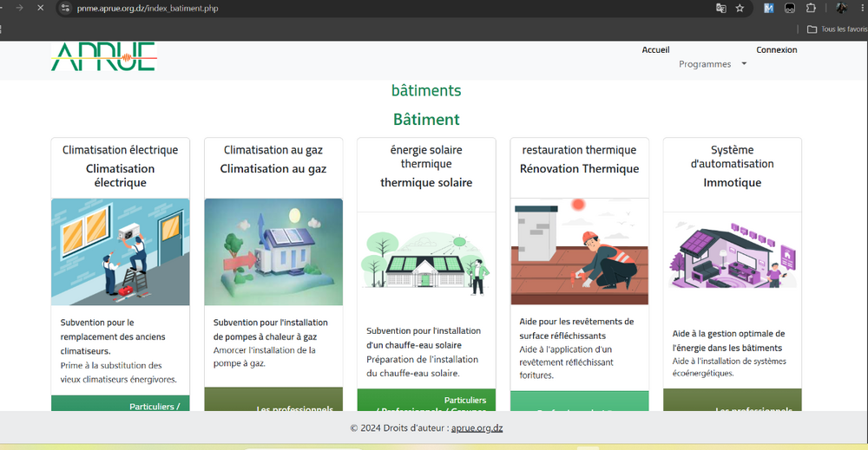
Task: Click 'Amorcer l'installation de la pompe à gaz' text
Action: pyautogui.click(x=265, y=356)
